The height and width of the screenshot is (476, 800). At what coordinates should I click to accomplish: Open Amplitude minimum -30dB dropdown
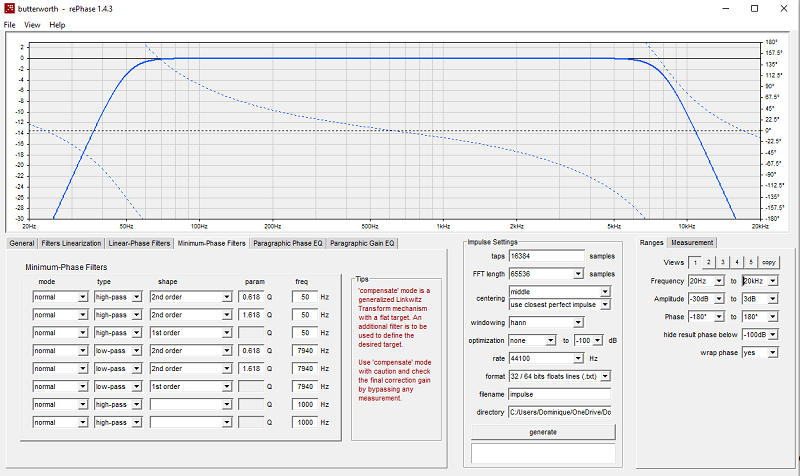(x=719, y=299)
